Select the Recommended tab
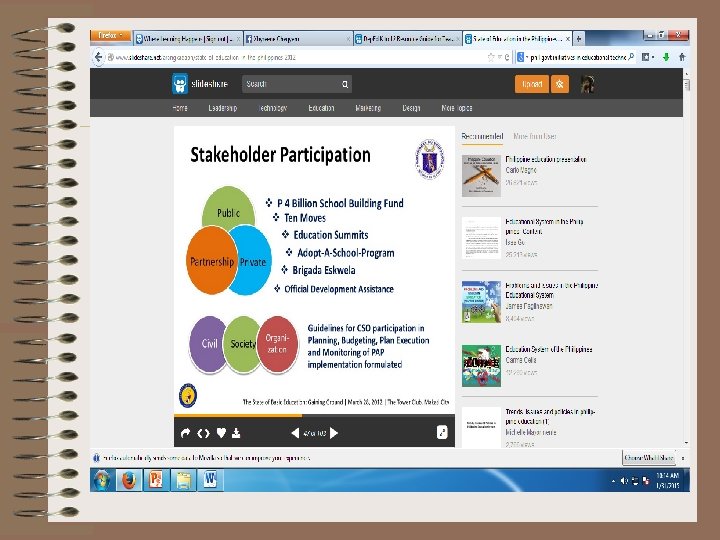The height and width of the screenshot is (540, 720). point(482,136)
